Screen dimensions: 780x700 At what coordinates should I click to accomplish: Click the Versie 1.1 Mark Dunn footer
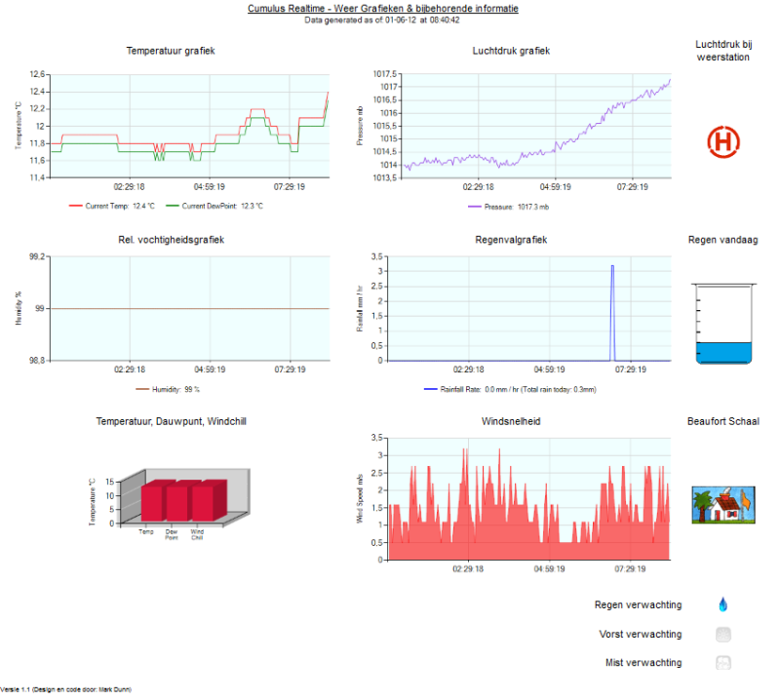[x=65, y=688]
